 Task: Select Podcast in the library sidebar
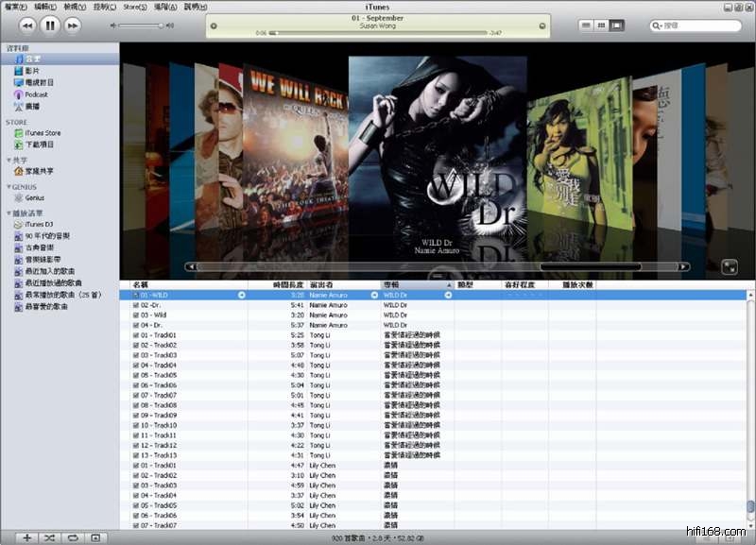(x=36, y=94)
